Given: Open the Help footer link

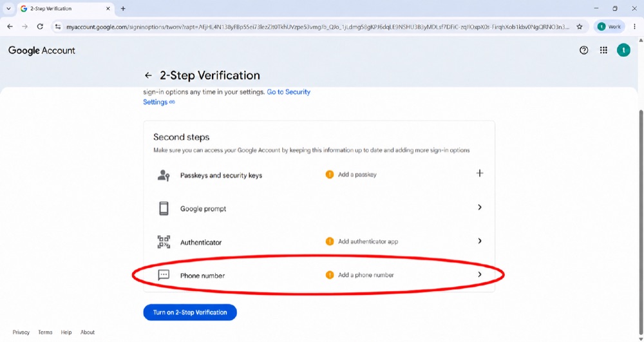Looking at the screenshot, I should point(66,332).
